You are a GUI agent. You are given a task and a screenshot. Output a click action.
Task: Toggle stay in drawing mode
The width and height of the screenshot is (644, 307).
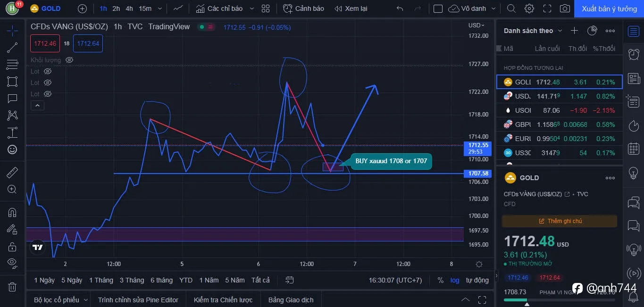[x=12, y=229]
